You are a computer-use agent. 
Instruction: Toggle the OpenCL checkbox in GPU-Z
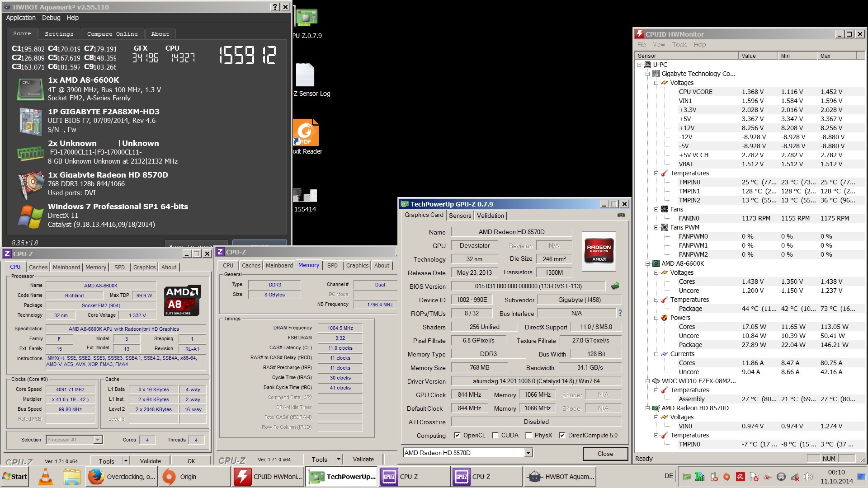click(x=457, y=435)
